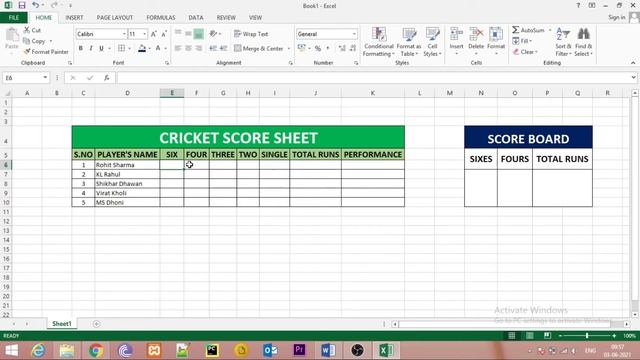Click the Sign in link
This screenshot has height=360, width=640.
616,18
